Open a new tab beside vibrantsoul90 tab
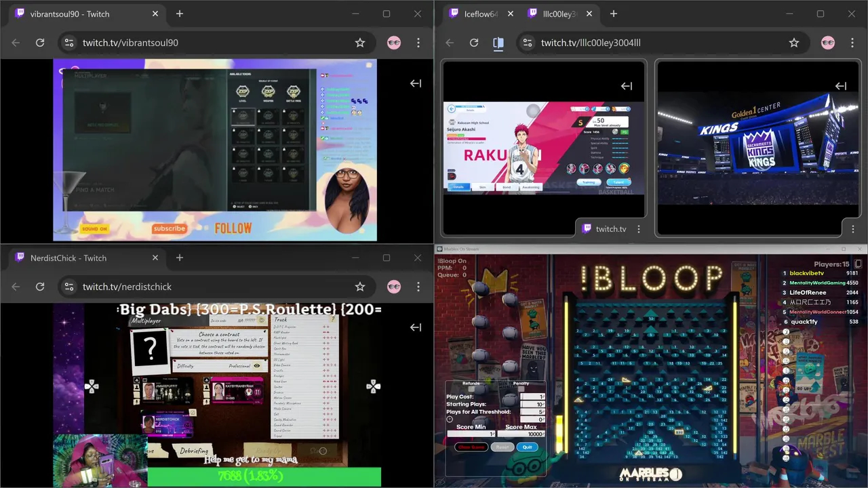868x488 pixels. click(x=180, y=14)
